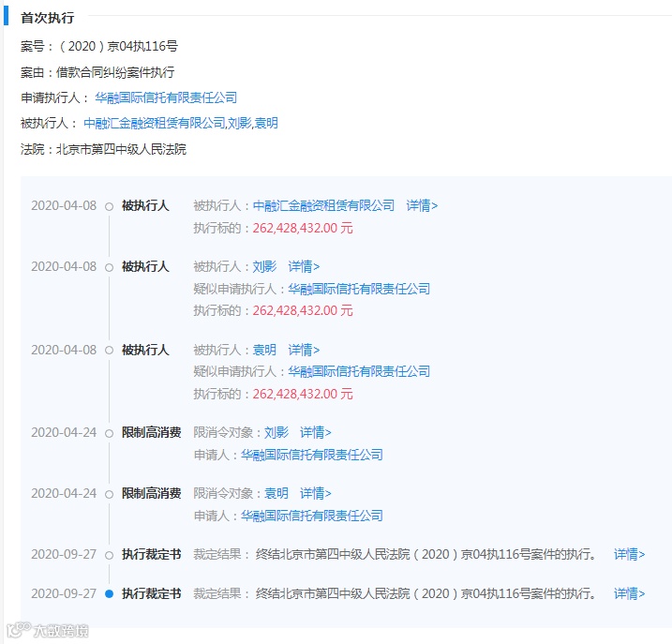
Task: Open 中融汇金融资租赁有限公司 link in first timeline entry
Action: tap(323, 206)
